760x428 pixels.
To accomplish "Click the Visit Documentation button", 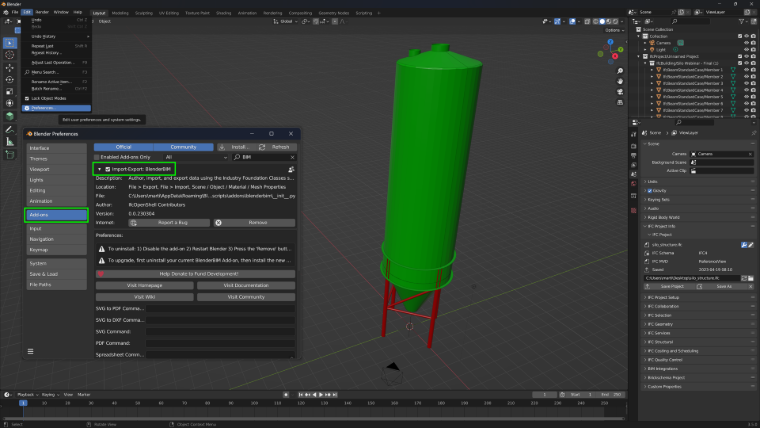I will tap(246, 285).
